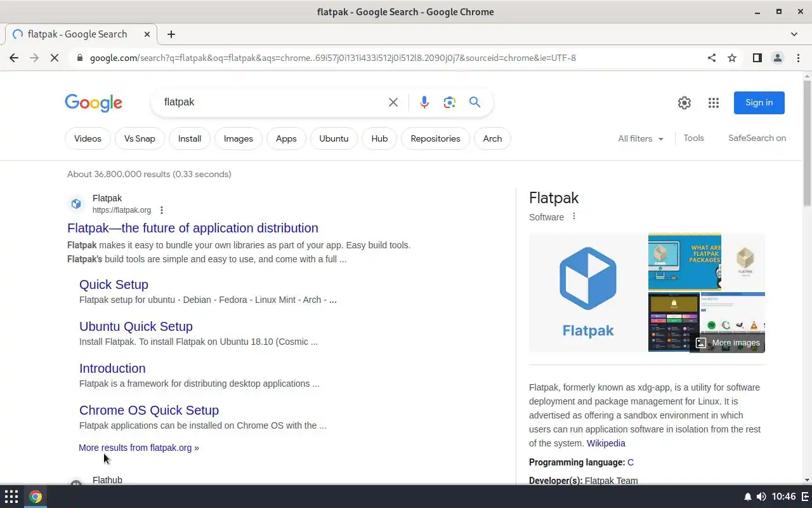Viewport: 812px width, 508px height.
Task: Click the clock showing 10:46
Action: pyautogui.click(x=784, y=497)
